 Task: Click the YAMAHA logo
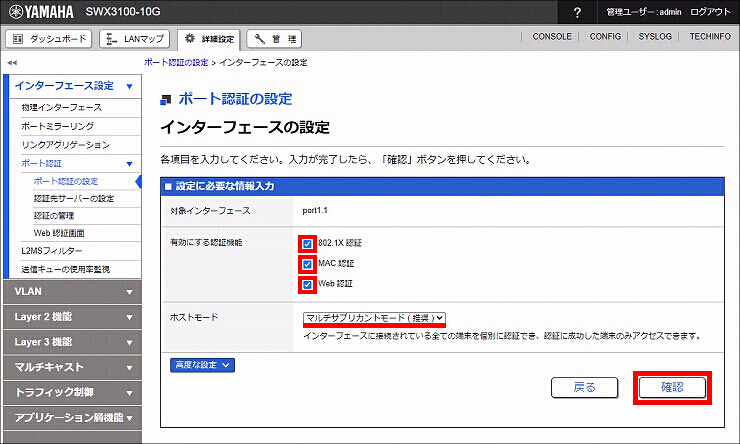[x=42, y=12]
